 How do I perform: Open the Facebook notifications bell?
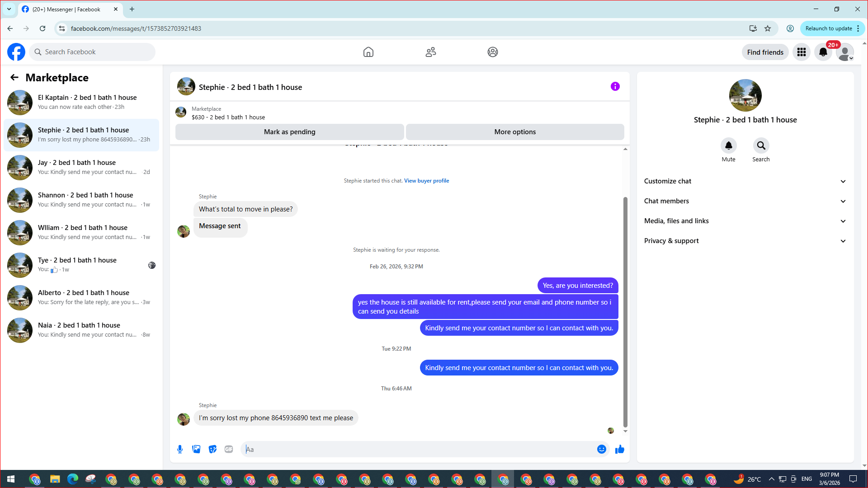click(x=823, y=52)
